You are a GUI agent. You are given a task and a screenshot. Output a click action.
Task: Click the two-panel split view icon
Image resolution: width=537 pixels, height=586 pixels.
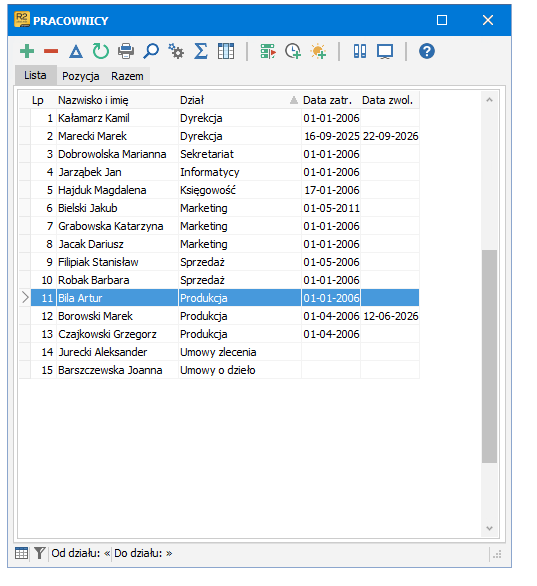click(360, 51)
